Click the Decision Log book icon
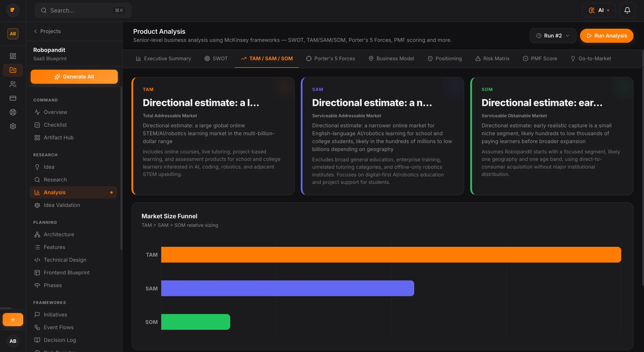This screenshot has width=644, height=352. click(37, 340)
